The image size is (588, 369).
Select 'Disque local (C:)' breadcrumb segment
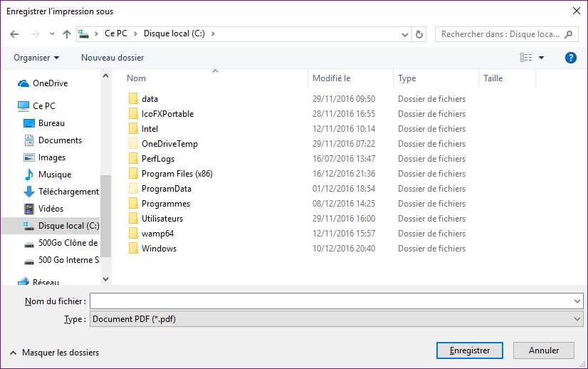coord(174,33)
